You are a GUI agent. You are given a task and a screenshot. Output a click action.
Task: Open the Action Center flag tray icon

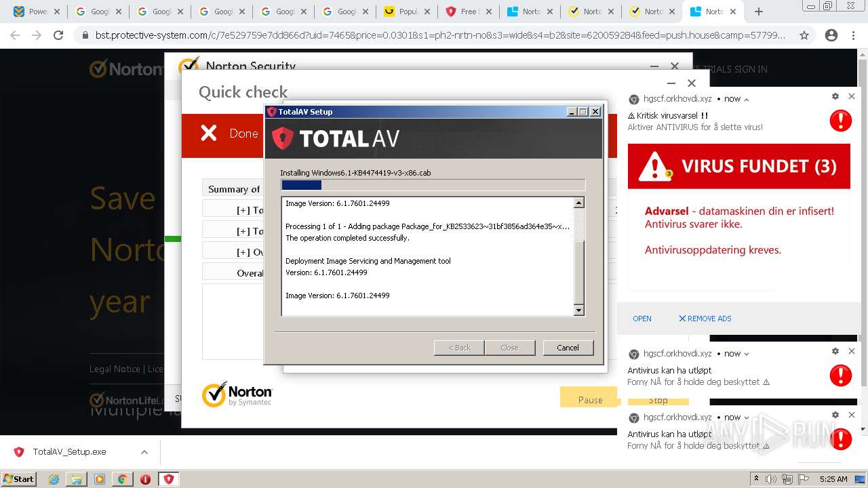tap(802, 479)
